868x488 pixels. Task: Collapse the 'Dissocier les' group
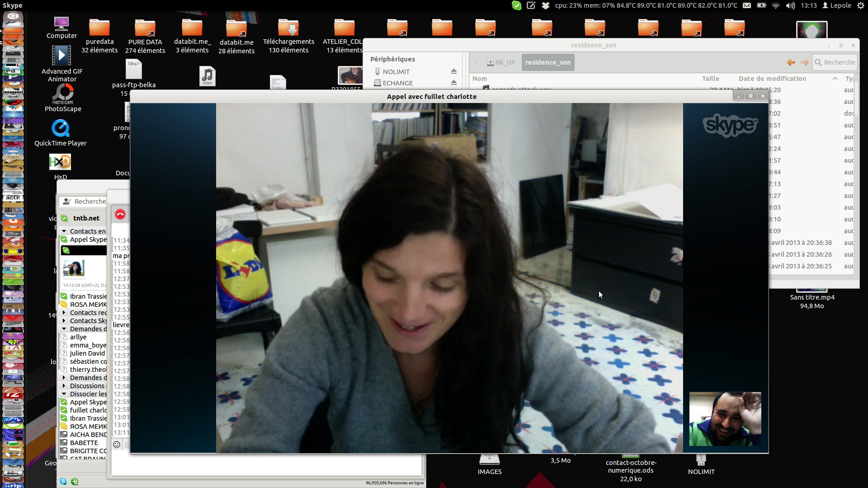click(64, 394)
